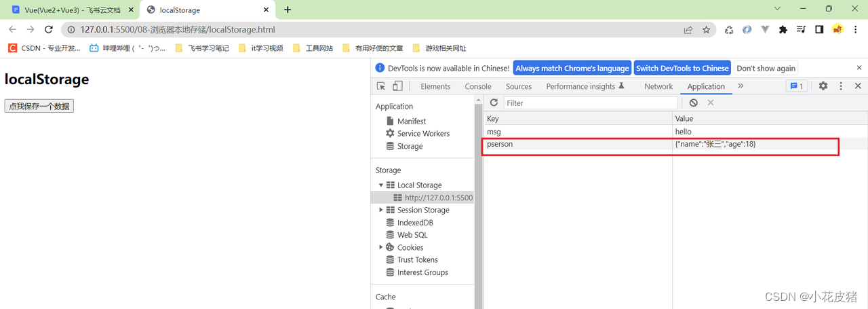Expand the Session Storage tree node
Image resolution: width=868 pixels, height=309 pixels.
pyautogui.click(x=381, y=210)
